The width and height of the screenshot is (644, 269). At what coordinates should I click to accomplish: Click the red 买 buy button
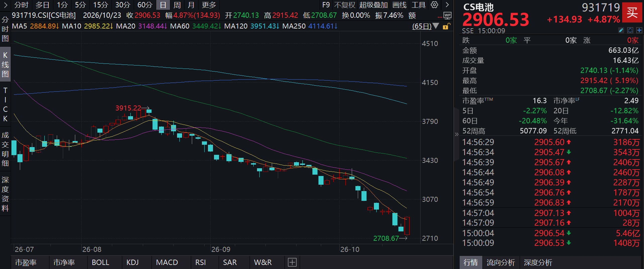point(632,12)
